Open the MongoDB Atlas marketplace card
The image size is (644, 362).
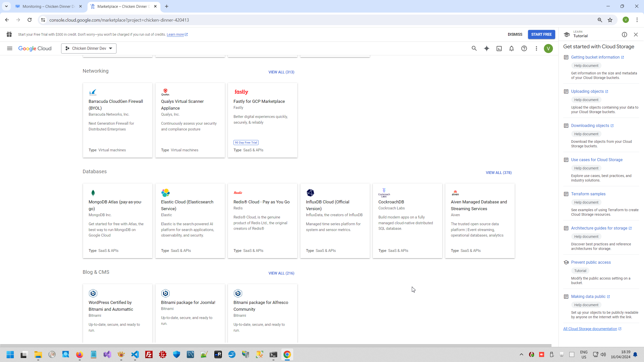click(117, 221)
